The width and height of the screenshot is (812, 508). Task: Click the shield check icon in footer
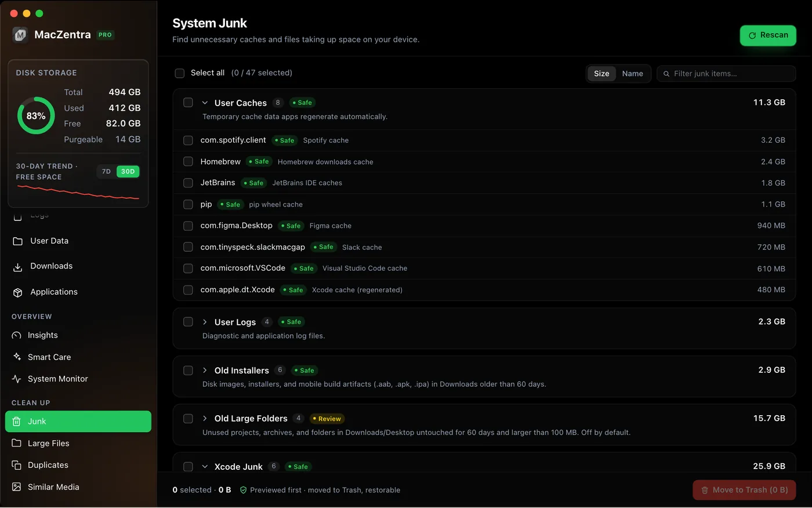point(244,490)
